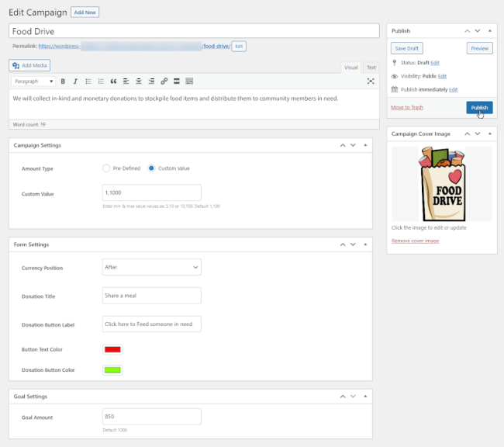Click the Goal Amount input field
Viewport: 504px width, 447px height.
click(151, 417)
